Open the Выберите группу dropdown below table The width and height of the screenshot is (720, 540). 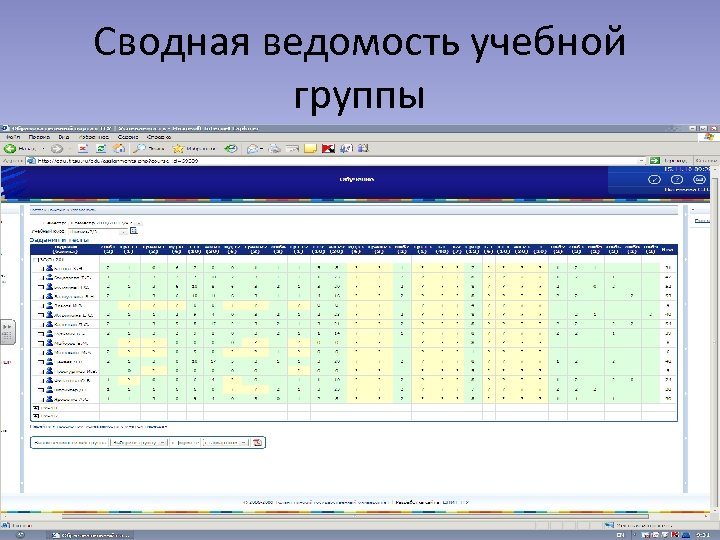coord(139,443)
